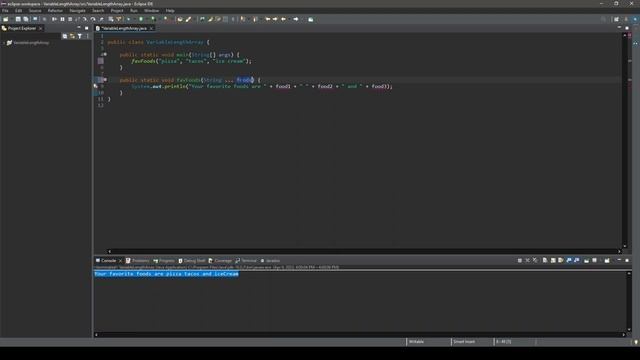Image resolution: width=640 pixels, height=360 pixels.
Task: Toggle Skip All Breakpoints in toolbar
Action: (x=44, y=19)
